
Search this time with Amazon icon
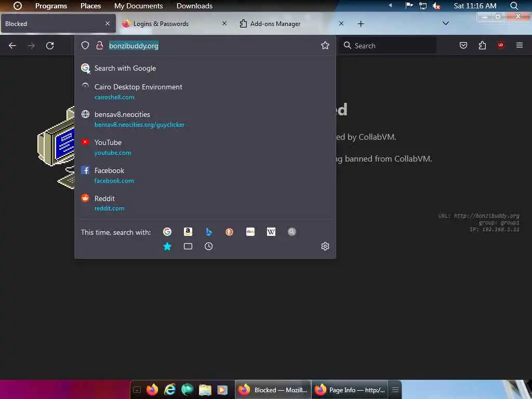pyautogui.click(x=188, y=232)
